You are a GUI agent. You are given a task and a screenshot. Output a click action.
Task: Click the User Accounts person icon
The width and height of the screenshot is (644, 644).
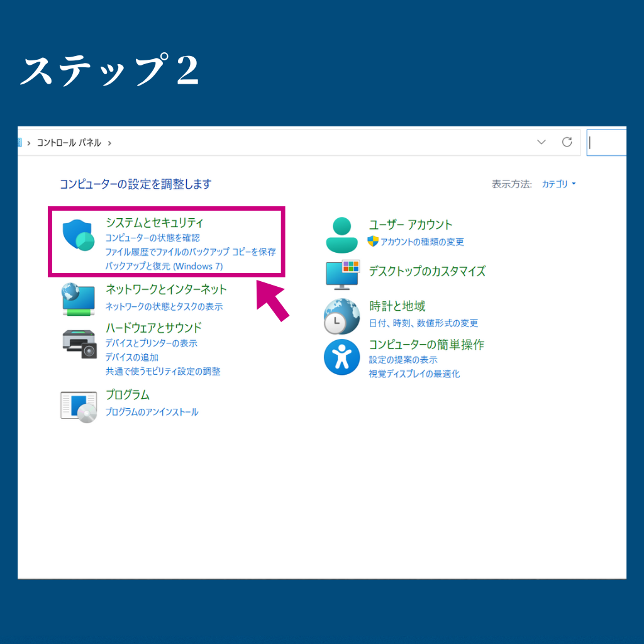[341, 235]
